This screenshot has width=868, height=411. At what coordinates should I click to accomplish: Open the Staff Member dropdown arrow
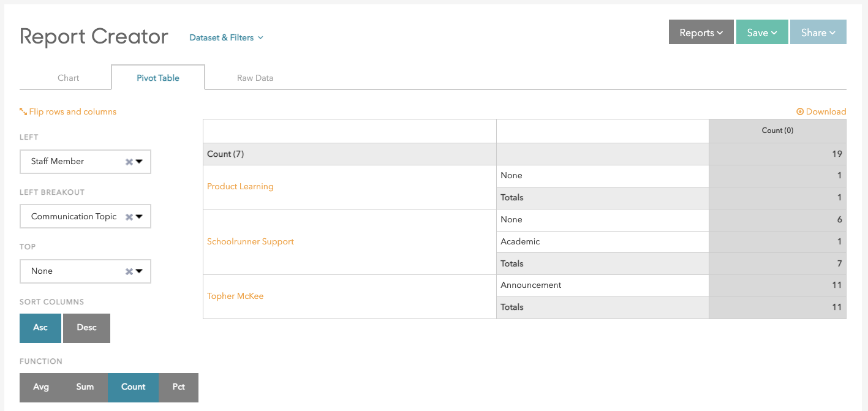[139, 162]
